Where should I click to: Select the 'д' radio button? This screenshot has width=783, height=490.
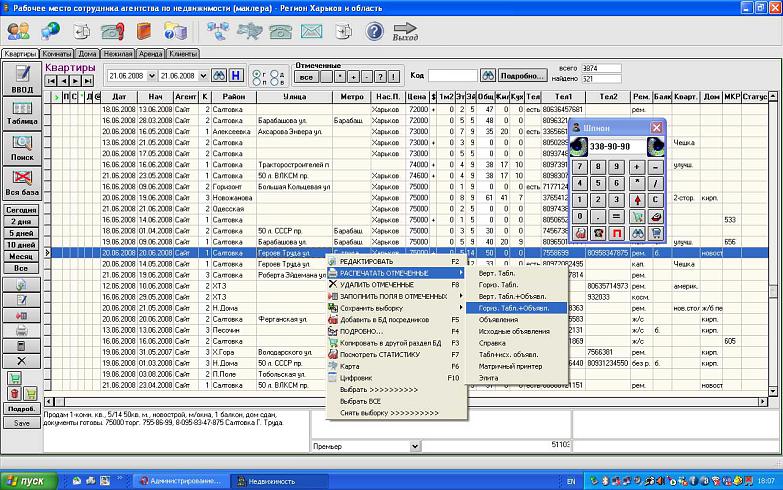pos(275,74)
